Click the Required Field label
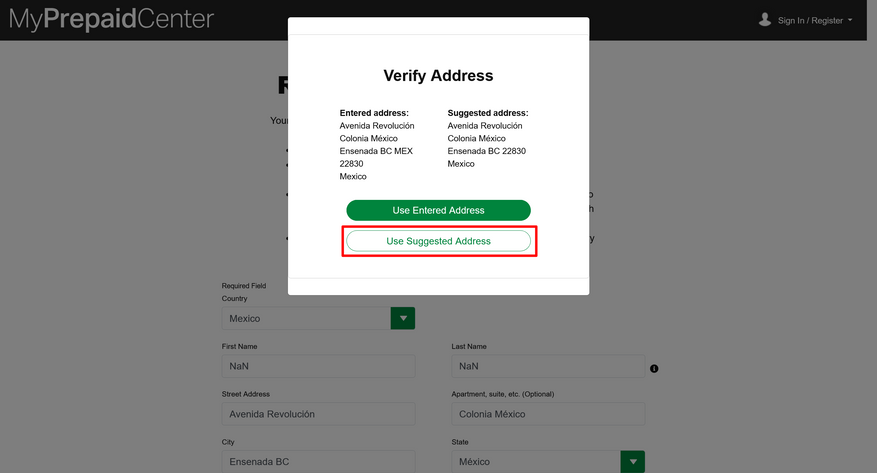Screen dimensions: 877x473 point(244,286)
